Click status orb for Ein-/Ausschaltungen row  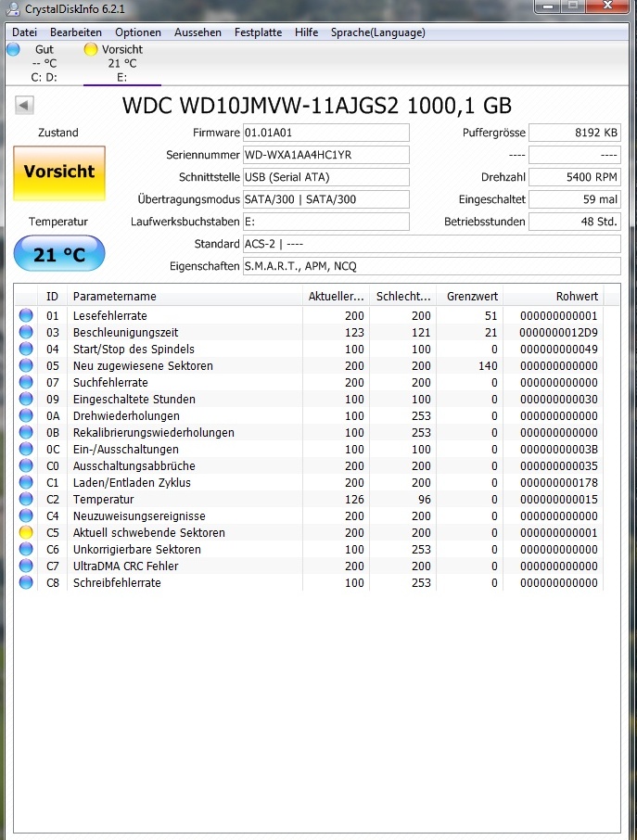[26, 449]
